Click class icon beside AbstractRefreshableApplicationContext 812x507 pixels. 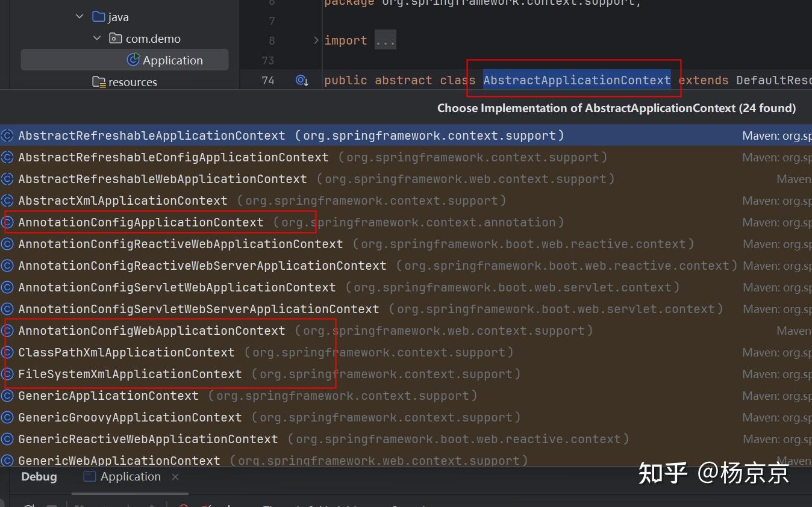[7, 135]
